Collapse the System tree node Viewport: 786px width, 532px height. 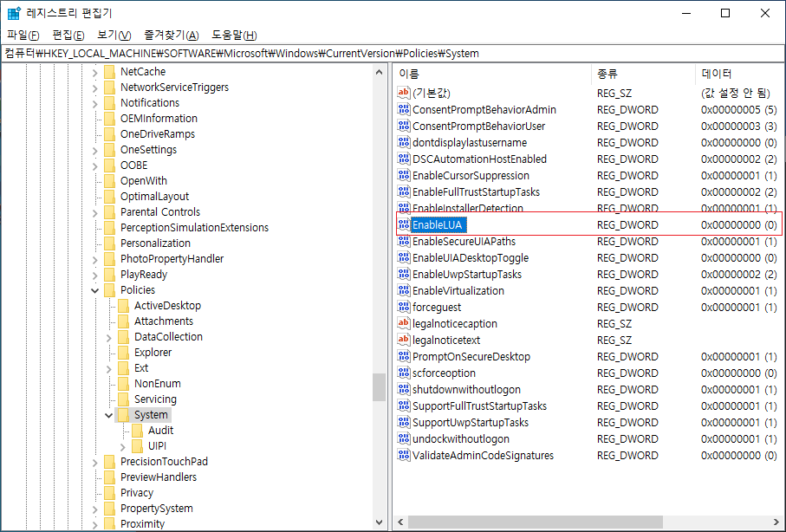pos(109,415)
